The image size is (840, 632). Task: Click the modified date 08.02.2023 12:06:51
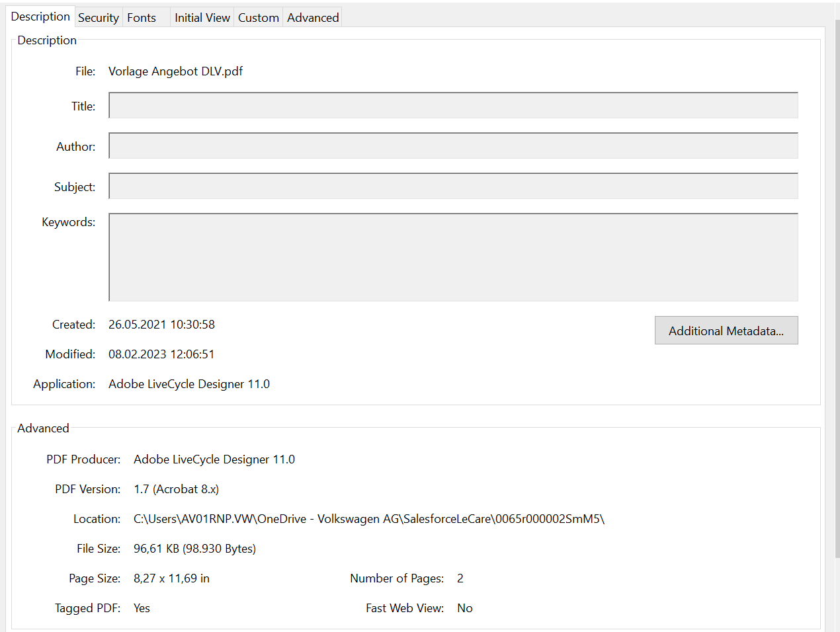[161, 354]
